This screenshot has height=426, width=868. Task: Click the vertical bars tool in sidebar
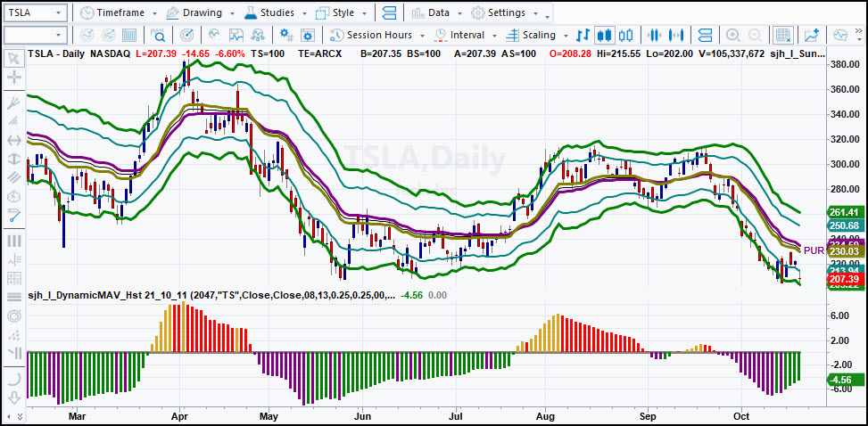pos(14,242)
